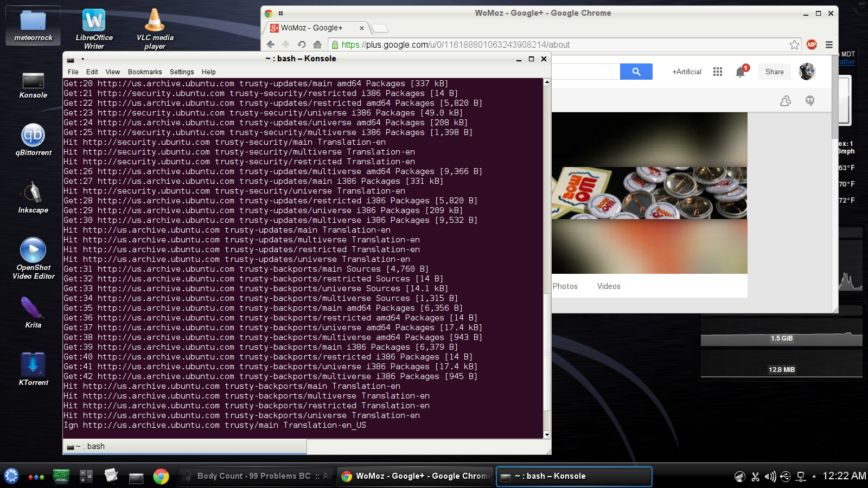Open VLC media player desktop shortcut

coord(155,29)
